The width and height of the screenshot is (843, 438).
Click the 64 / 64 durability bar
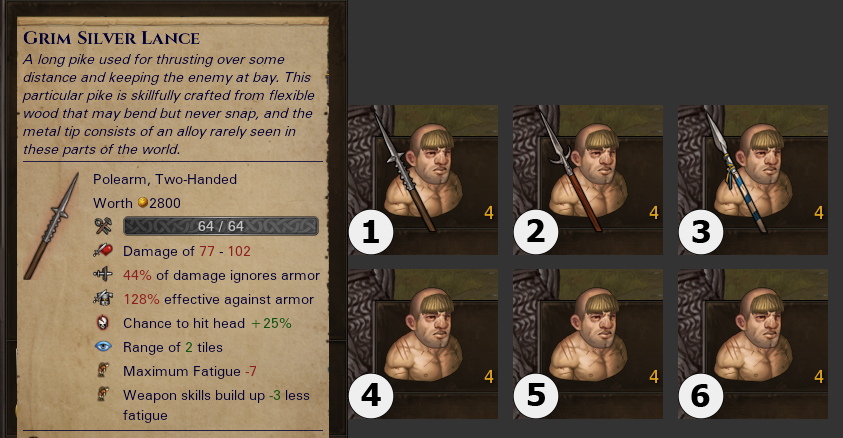coord(221,226)
